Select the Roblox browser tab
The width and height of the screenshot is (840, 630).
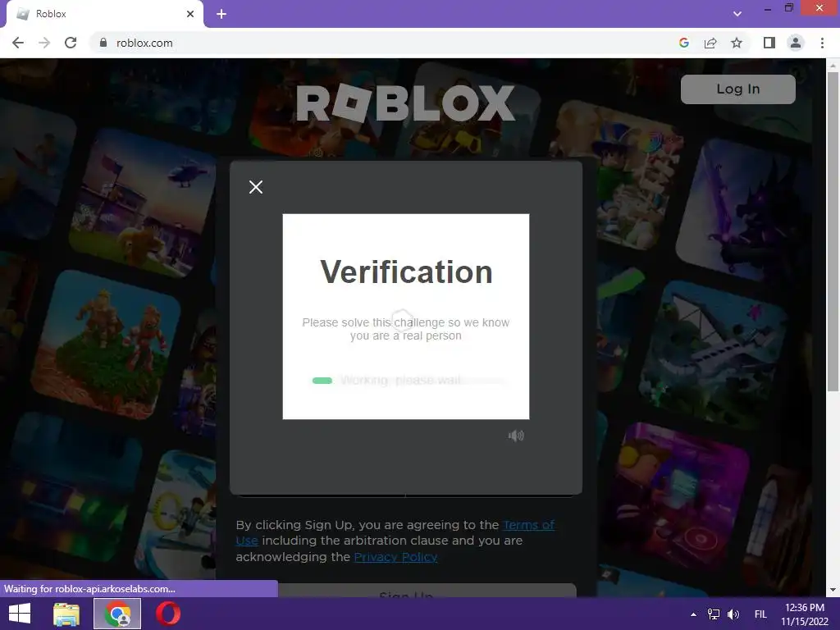tap(105, 14)
